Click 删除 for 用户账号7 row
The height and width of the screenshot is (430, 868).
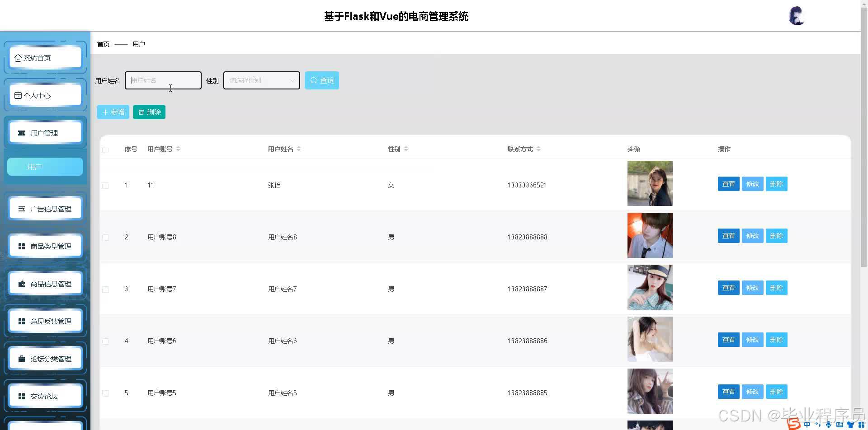pyautogui.click(x=776, y=288)
